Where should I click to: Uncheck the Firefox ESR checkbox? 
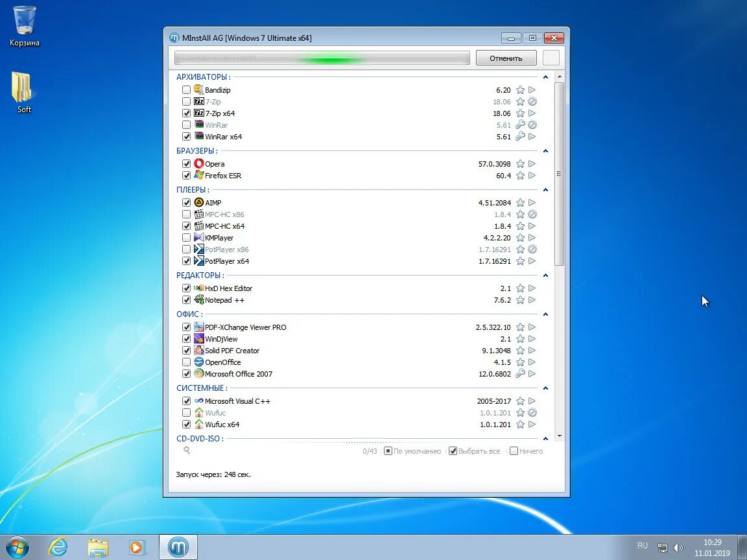click(x=186, y=175)
